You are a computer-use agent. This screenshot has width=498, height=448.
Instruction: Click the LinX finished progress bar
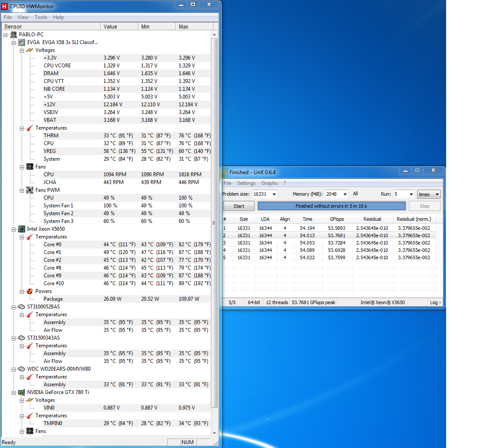click(331, 206)
